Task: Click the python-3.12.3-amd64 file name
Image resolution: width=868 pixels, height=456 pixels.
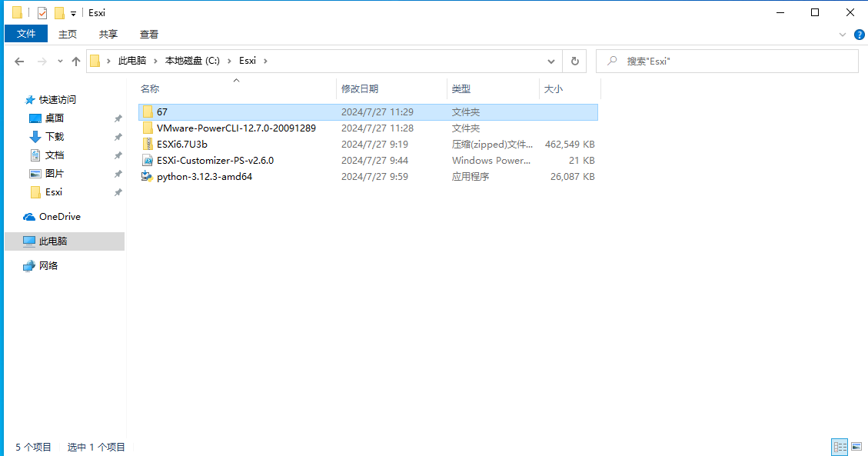Action: (x=205, y=177)
